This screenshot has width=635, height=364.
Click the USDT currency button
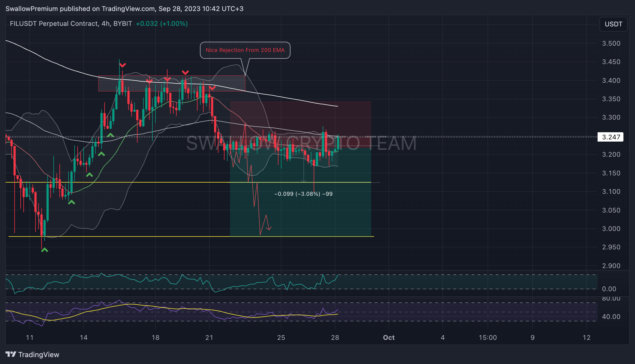coord(613,24)
